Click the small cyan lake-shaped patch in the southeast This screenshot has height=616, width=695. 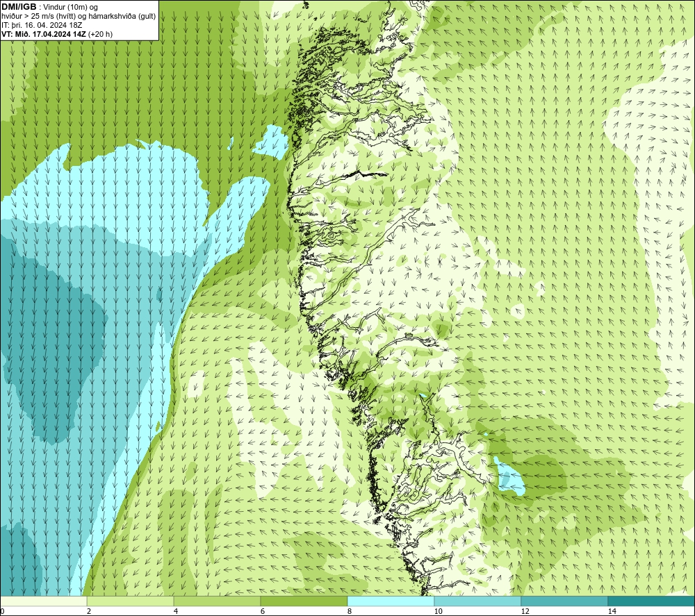coord(509,477)
